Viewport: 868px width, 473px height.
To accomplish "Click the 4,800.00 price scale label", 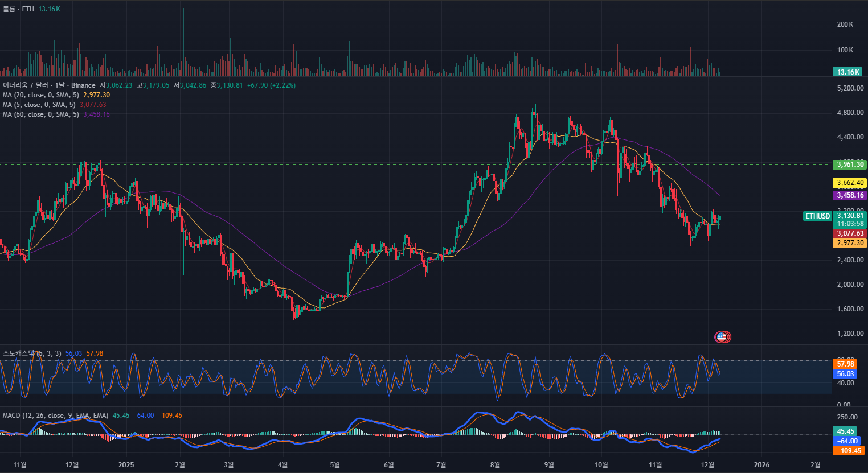I will (850, 113).
